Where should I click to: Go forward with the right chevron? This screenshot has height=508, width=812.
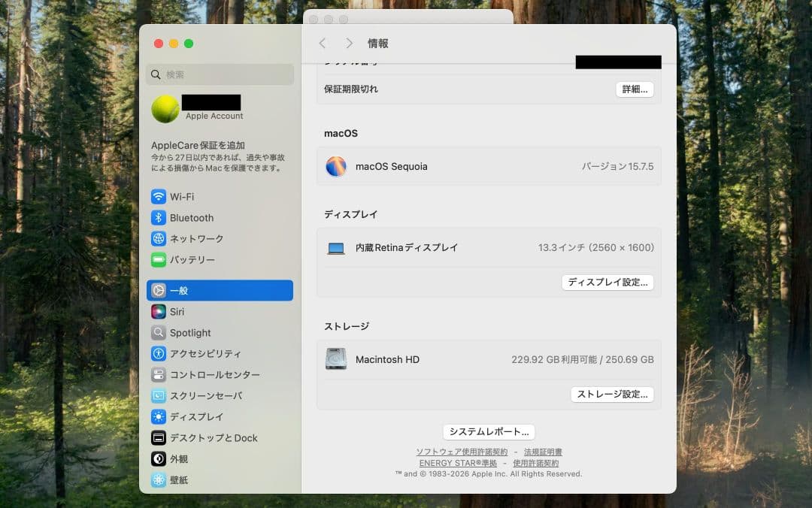click(x=349, y=43)
